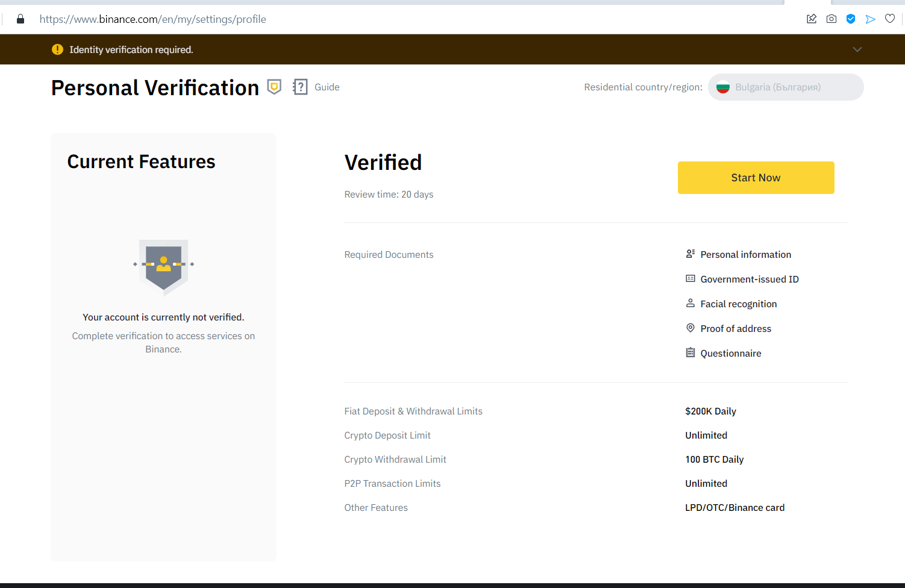Image resolution: width=905 pixels, height=588 pixels.
Task: Click '100 BTC Daily' value
Action: pyautogui.click(x=715, y=460)
